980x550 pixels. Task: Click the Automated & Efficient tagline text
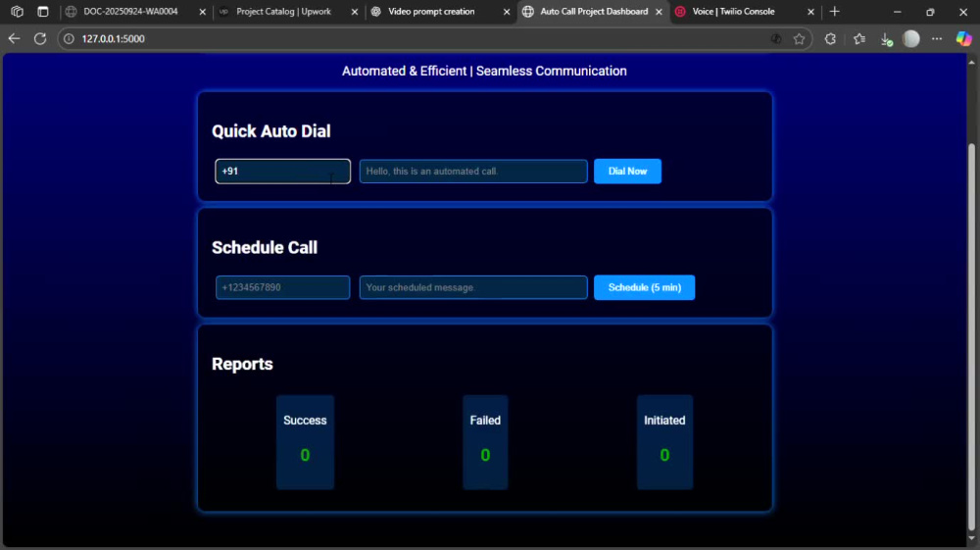[x=484, y=72]
